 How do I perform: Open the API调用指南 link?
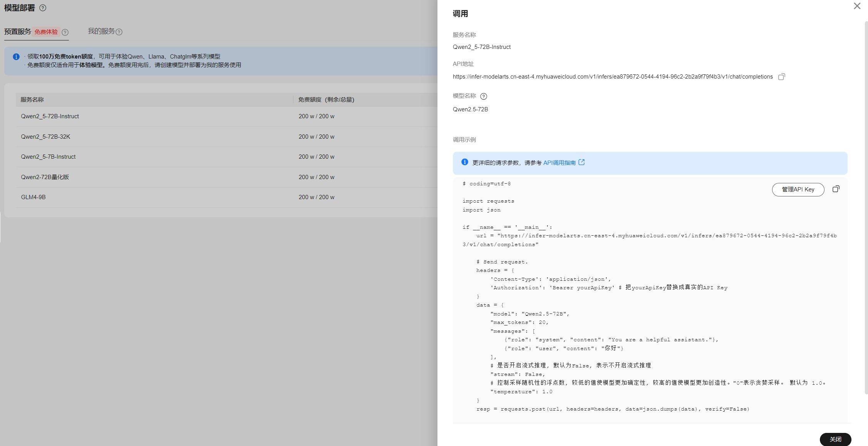pyautogui.click(x=559, y=163)
